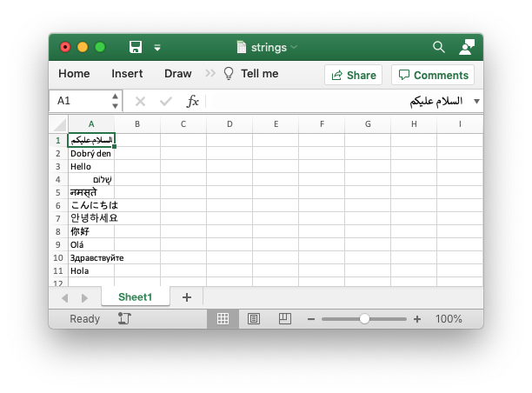This screenshot has height=393, width=532.
Task: Switch to Page Break Preview view
Action: click(283, 319)
